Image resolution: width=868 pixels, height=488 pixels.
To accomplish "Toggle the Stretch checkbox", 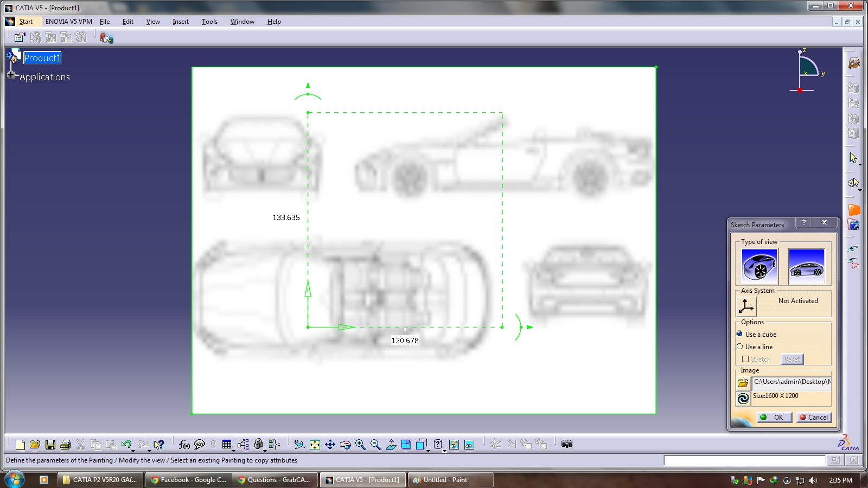I will pyautogui.click(x=745, y=359).
